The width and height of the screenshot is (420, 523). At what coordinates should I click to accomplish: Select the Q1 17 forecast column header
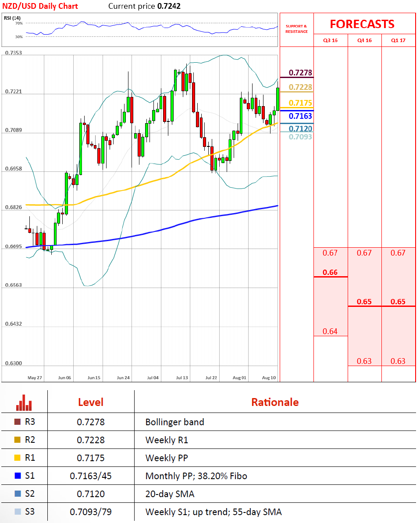(399, 40)
